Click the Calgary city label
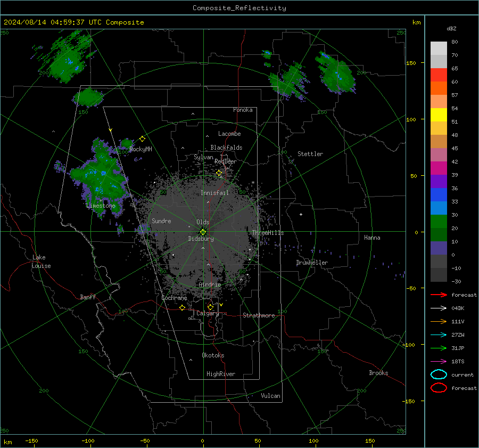The height and width of the screenshot is (448, 479). [208, 313]
